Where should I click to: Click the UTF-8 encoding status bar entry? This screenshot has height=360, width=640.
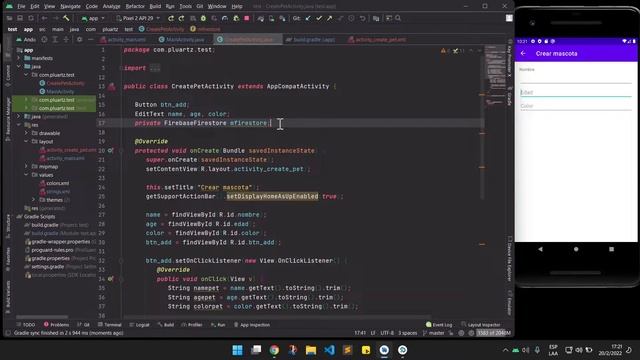click(387, 333)
